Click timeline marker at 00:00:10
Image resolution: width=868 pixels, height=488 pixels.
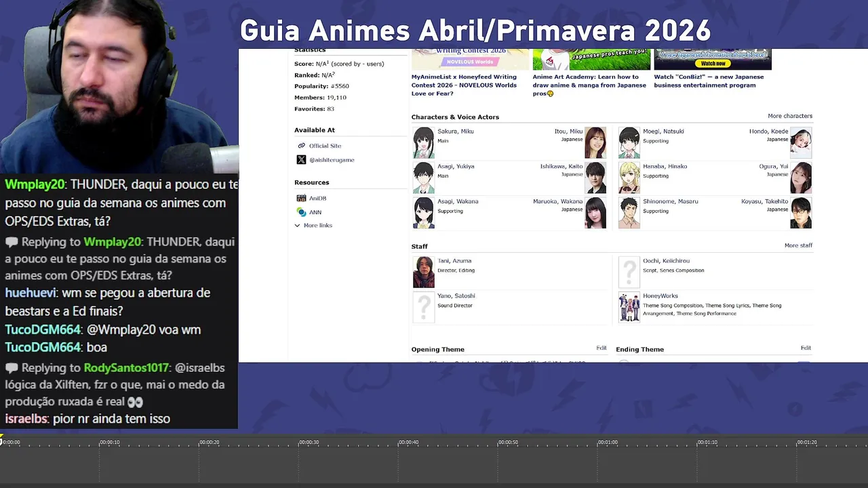click(109, 443)
